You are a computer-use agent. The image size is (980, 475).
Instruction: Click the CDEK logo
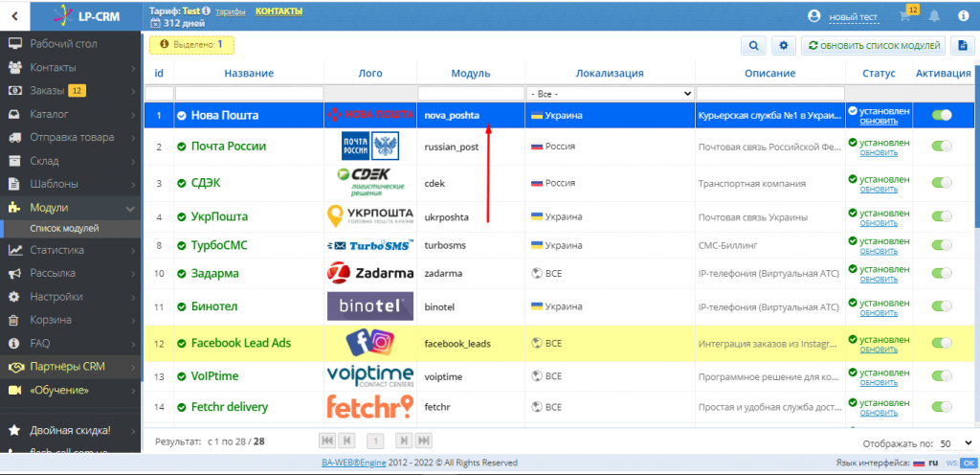370,183
